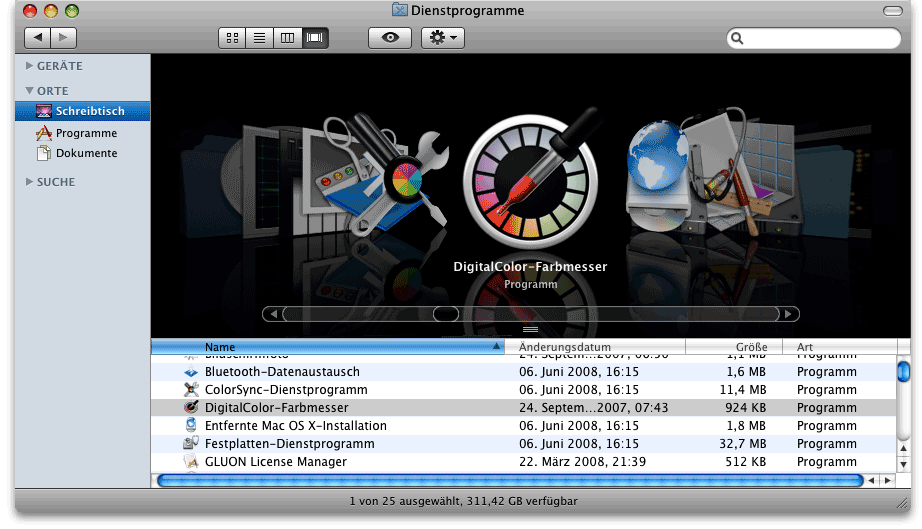Switch to icon view
This screenshot has height=529, width=922.
click(232, 38)
